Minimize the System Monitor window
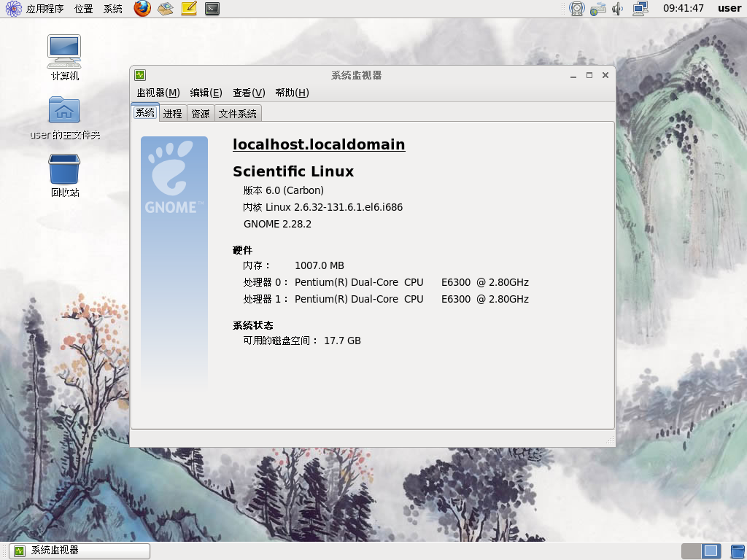 pos(573,75)
